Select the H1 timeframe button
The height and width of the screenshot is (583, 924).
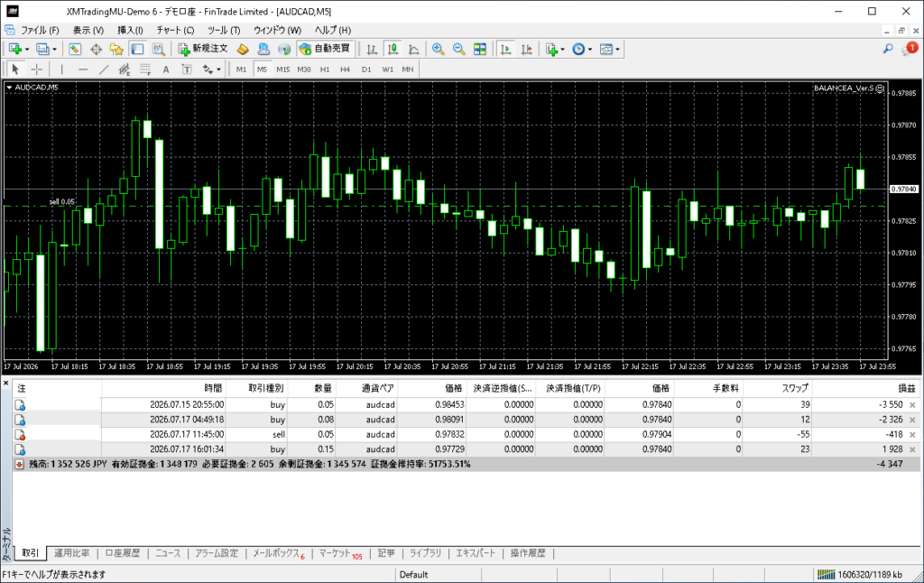tap(325, 69)
